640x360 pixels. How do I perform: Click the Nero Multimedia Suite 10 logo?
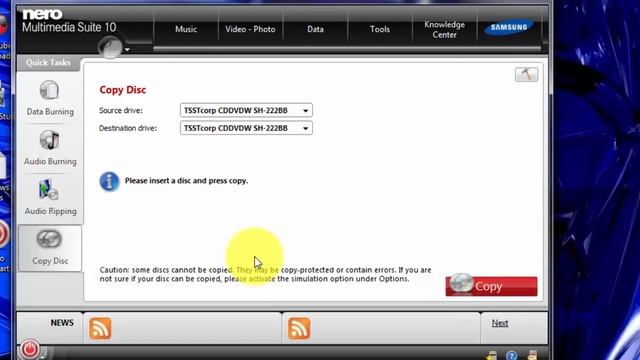(x=69, y=21)
